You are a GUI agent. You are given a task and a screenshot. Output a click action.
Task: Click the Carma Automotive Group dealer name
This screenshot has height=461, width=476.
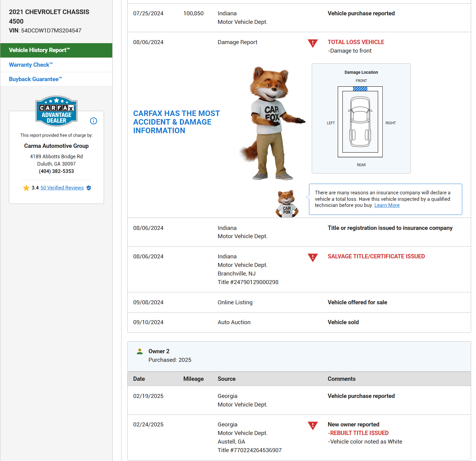(x=56, y=146)
